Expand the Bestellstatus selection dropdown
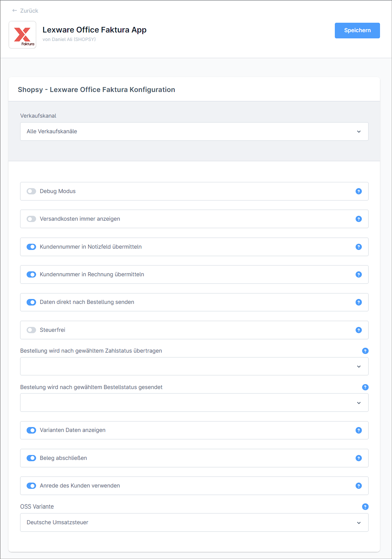This screenshot has height=559, width=392. 194,403
